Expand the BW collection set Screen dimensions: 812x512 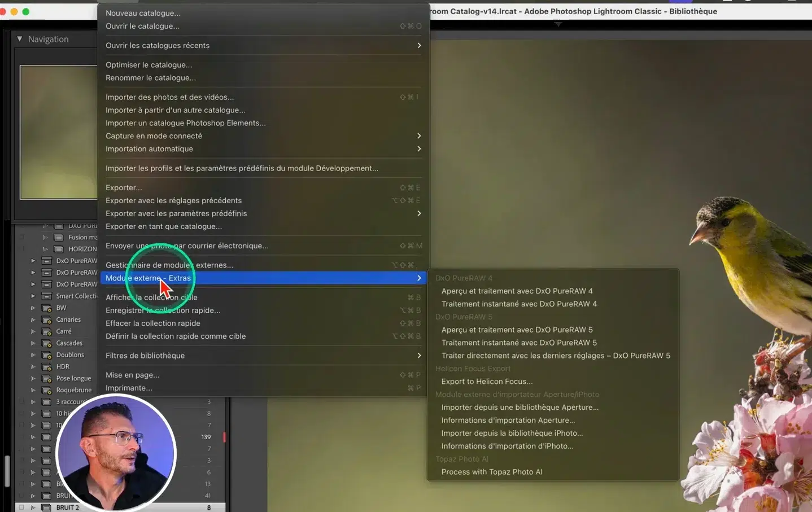click(33, 308)
